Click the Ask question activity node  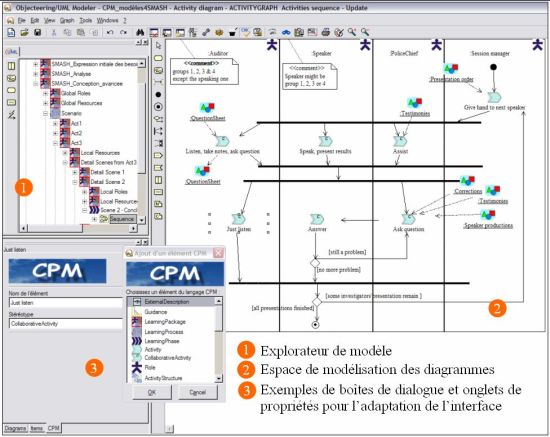coord(408,219)
